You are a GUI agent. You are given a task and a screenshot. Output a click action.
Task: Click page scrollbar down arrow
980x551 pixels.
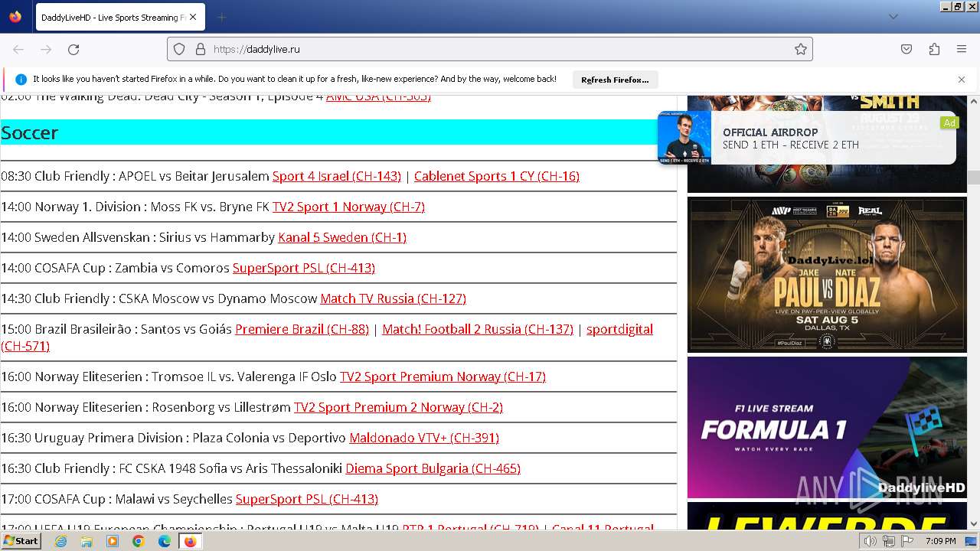pyautogui.click(x=974, y=523)
